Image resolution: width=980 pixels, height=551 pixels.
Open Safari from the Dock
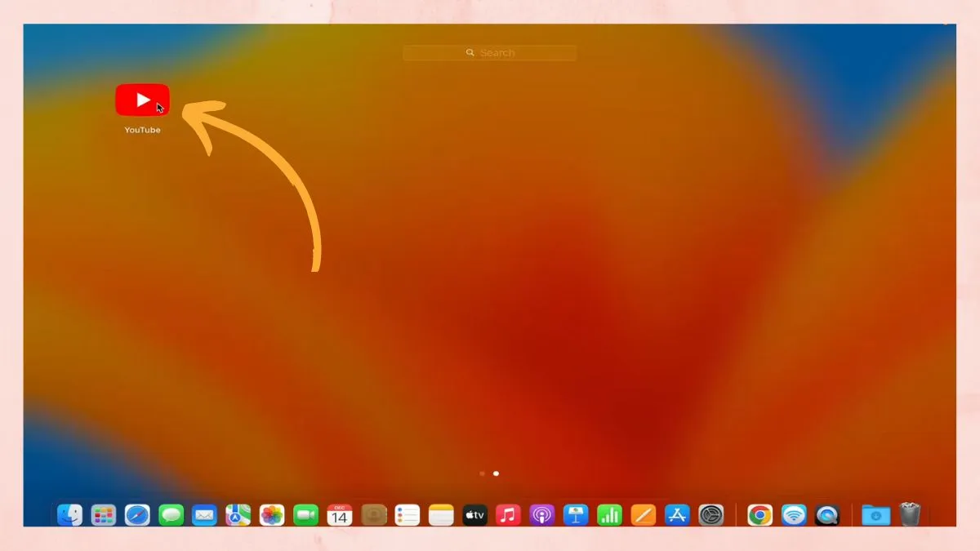[136, 515]
